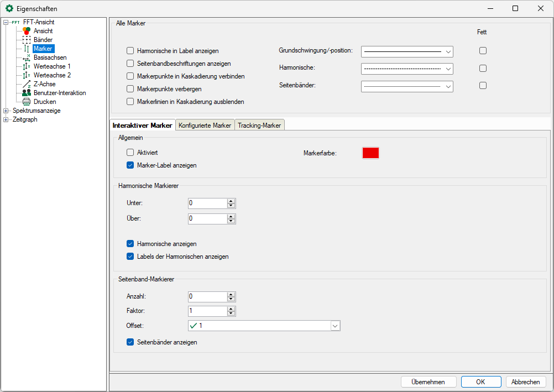
Task: Switch to Konfigurierte Marker tab
Action: pos(205,126)
